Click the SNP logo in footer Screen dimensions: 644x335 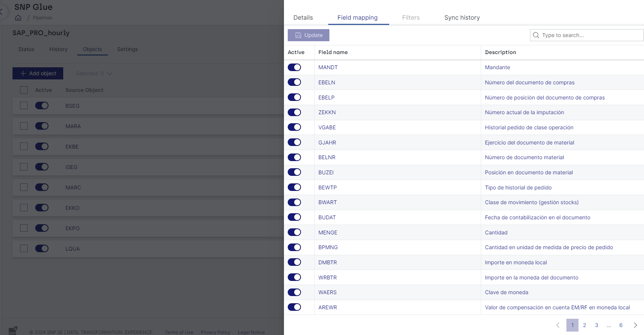(x=13, y=330)
